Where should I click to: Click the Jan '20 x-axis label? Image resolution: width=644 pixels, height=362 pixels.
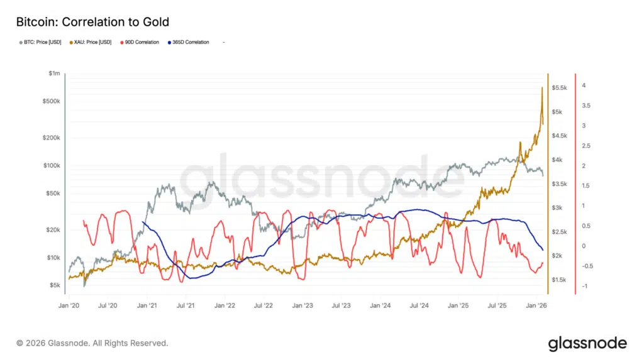tap(69, 305)
